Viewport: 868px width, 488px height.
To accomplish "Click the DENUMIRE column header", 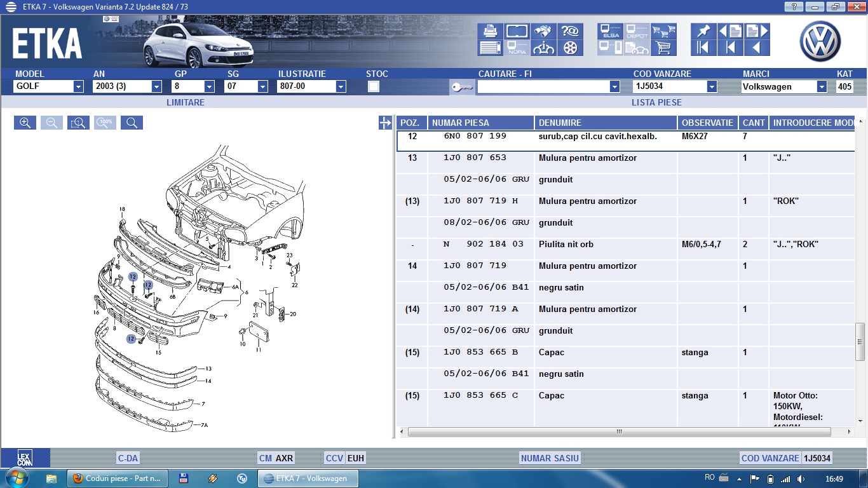I will [x=606, y=123].
